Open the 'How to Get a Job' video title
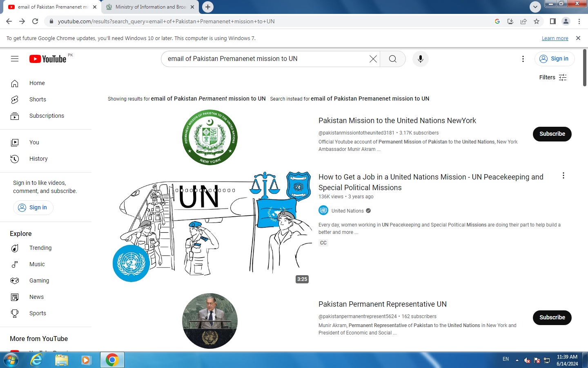Image resolution: width=588 pixels, height=368 pixels. [431, 182]
